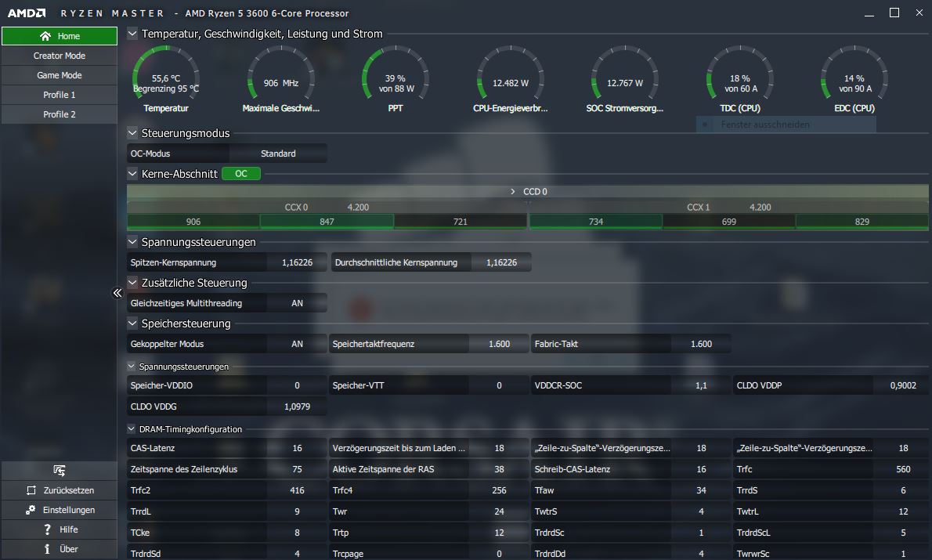Click the TDC (CPU) gauge
The height and width of the screenshot is (560, 932).
740,74
